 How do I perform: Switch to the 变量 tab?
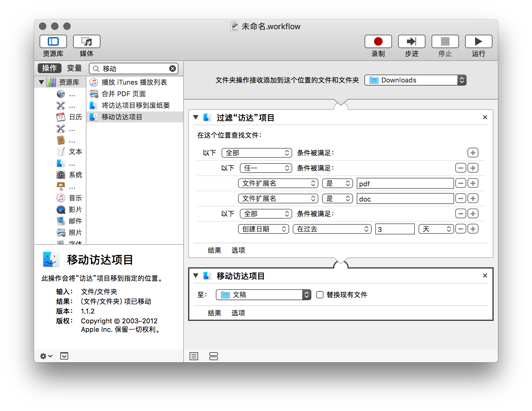click(74, 68)
